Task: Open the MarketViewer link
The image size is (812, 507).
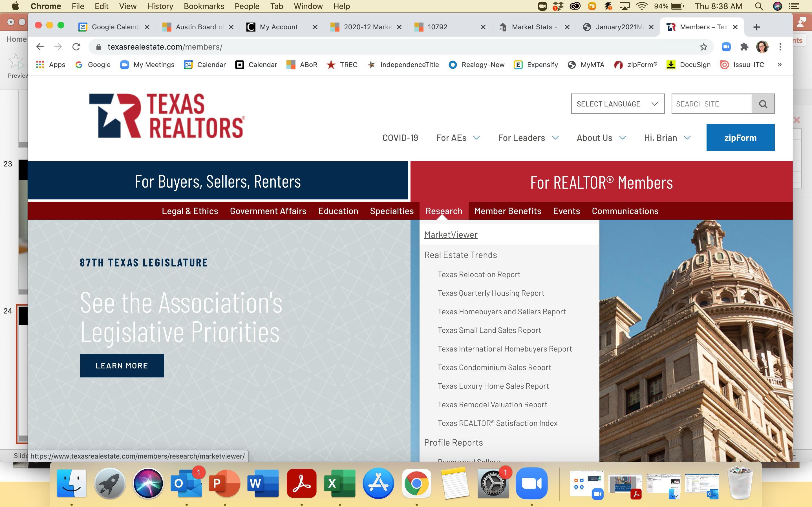Action: (451, 235)
